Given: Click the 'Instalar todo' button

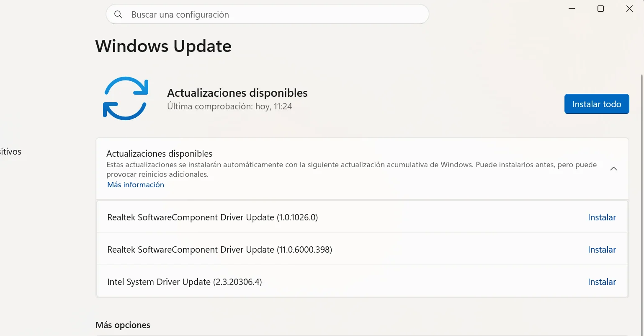Looking at the screenshot, I should (x=597, y=104).
